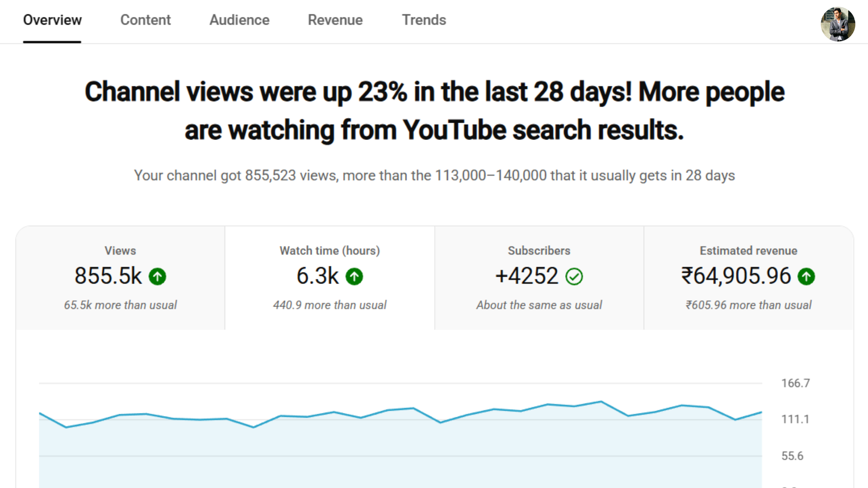Click the Views green up-arrow icon
Image resolution: width=868 pixels, height=488 pixels.
(x=157, y=277)
